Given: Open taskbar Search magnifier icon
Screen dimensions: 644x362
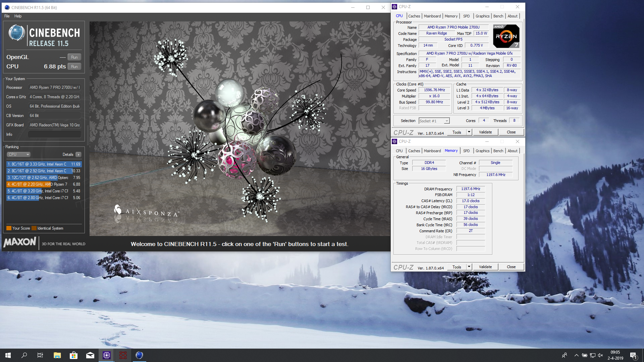Looking at the screenshot, I should click(24, 355).
